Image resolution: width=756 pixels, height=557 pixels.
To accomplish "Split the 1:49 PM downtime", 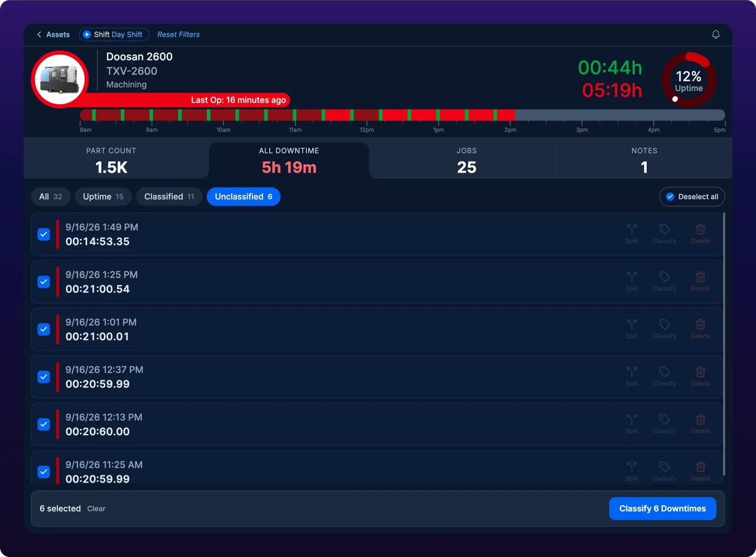I will [631, 234].
